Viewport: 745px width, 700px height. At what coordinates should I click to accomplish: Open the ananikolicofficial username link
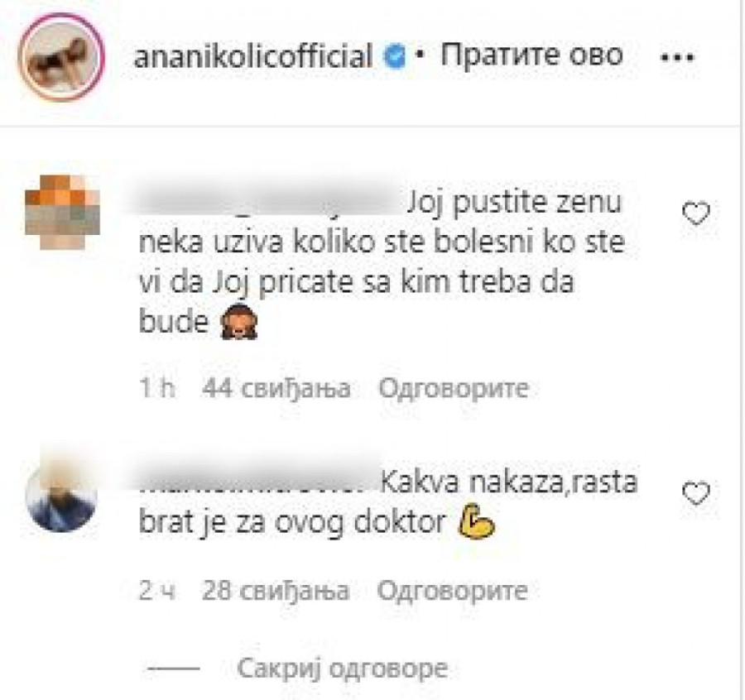coord(252,56)
